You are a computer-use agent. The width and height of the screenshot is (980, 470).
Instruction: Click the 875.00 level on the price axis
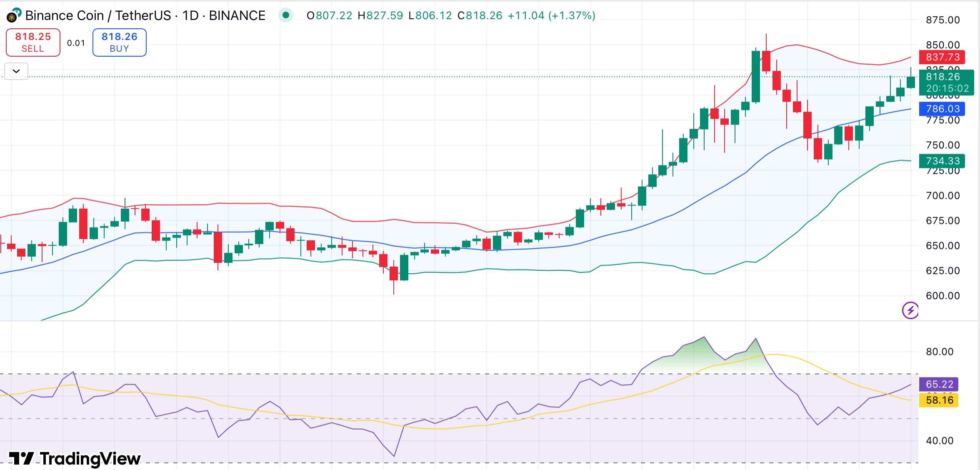(944, 19)
